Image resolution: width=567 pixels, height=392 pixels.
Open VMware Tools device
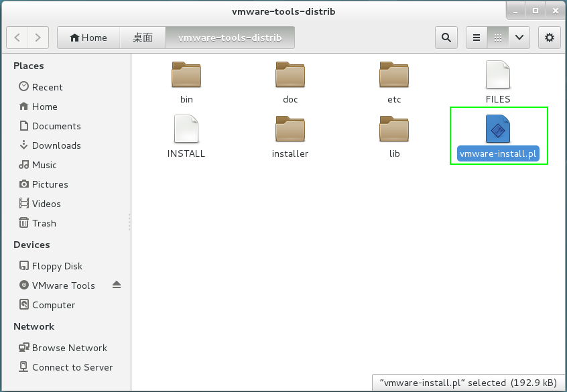coord(57,285)
